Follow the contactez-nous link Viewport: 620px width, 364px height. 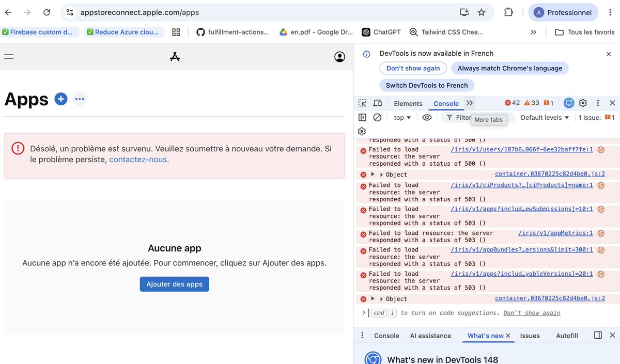pos(138,160)
